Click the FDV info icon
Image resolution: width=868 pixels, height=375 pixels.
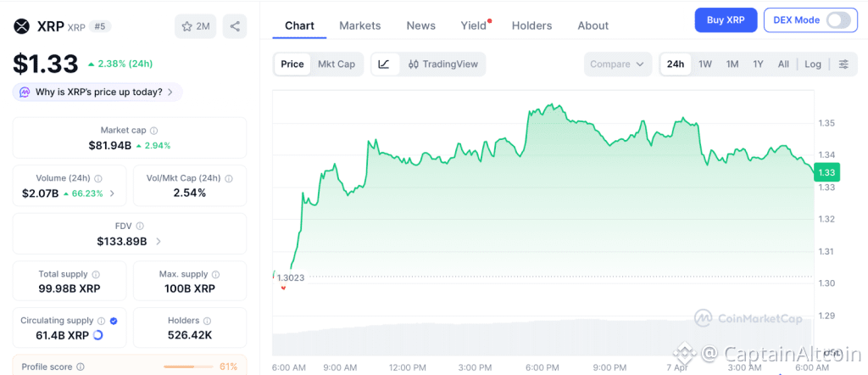(140, 227)
